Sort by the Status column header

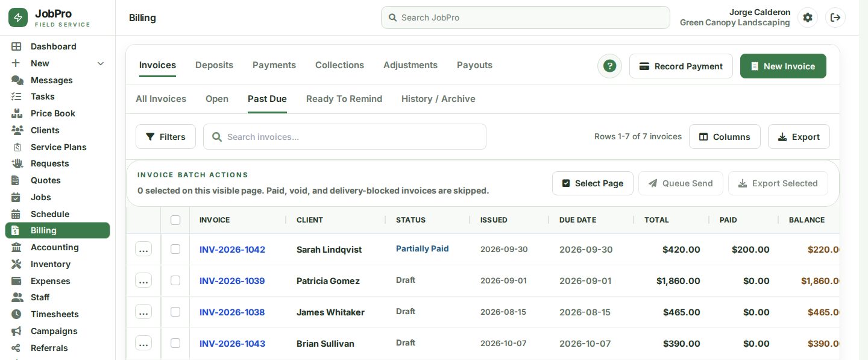coord(410,220)
